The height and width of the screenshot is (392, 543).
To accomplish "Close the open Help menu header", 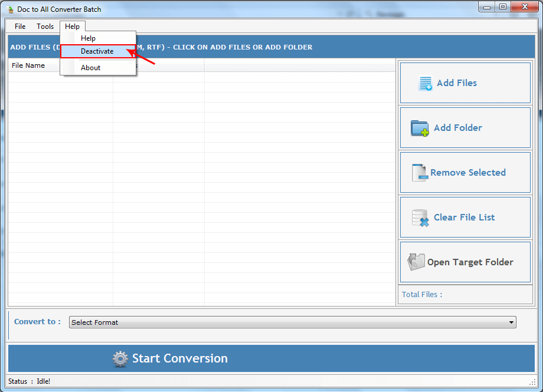I will click(x=72, y=27).
